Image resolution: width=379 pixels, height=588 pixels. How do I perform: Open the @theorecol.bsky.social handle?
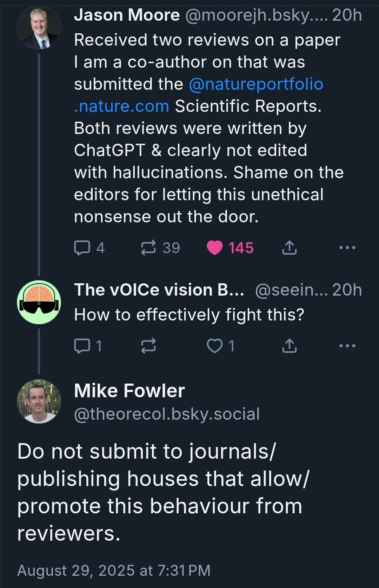(x=167, y=414)
